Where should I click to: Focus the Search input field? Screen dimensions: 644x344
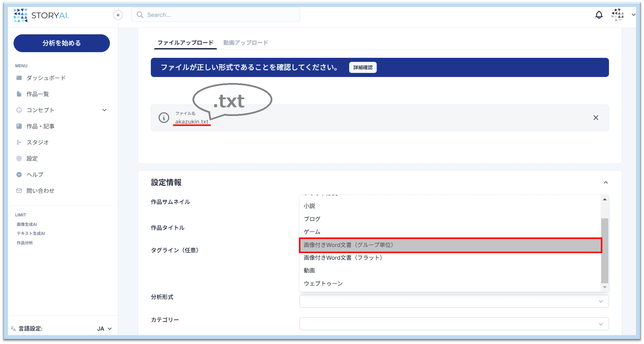click(x=215, y=15)
